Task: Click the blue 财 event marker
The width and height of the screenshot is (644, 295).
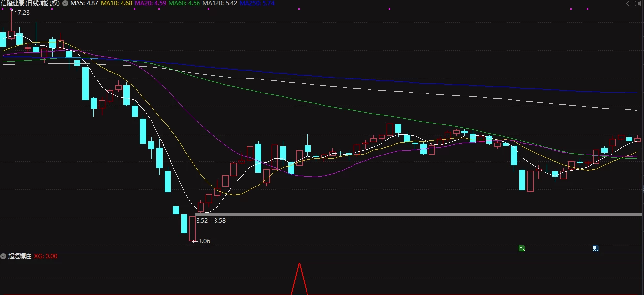Action: 596,248
